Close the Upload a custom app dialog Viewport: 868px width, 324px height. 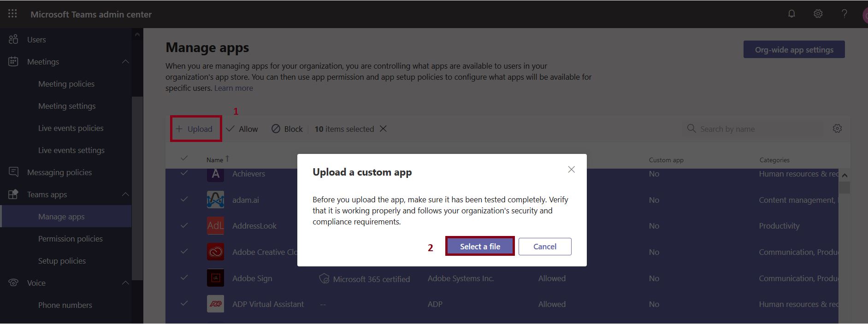click(x=571, y=169)
